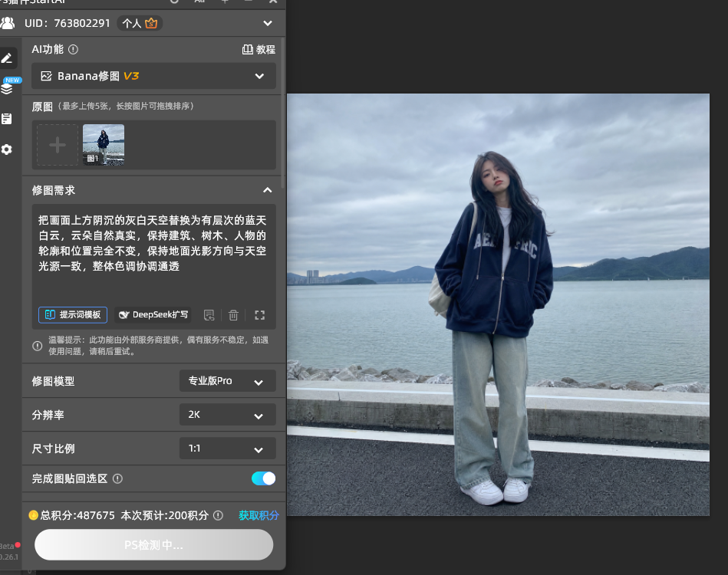
Task: Collapse the 修图需求 section
Action: [268, 190]
